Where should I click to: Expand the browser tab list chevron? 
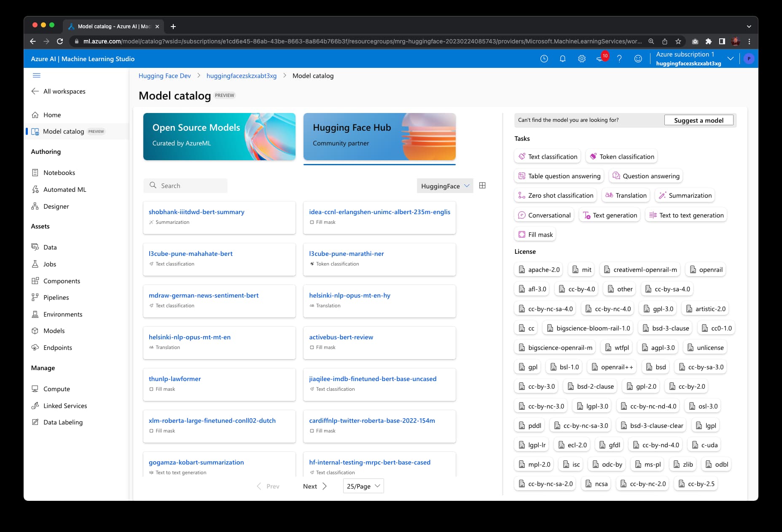click(x=749, y=26)
